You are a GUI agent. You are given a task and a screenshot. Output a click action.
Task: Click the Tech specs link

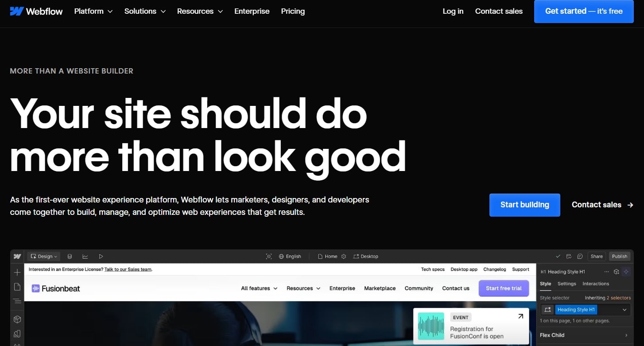point(433,269)
